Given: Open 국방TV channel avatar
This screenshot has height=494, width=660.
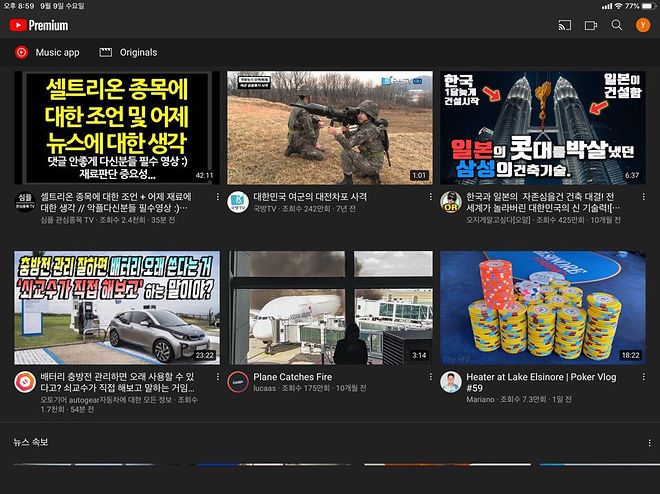Looking at the screenshot, I should click(238, 202).
